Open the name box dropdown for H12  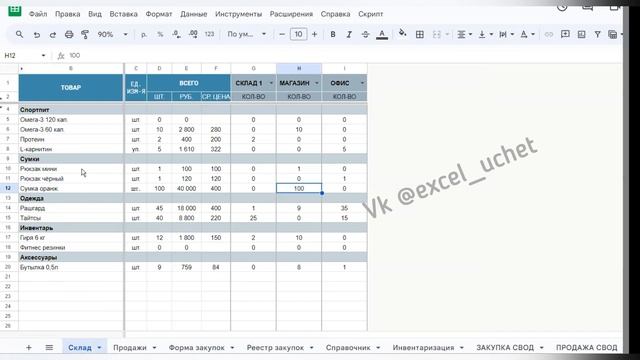[x=43, y=56]
